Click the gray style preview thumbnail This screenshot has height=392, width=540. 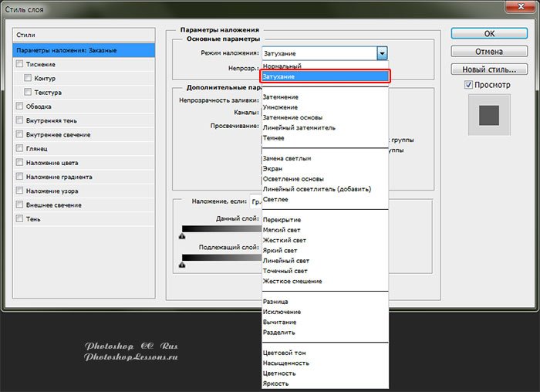tap(489, 116)
